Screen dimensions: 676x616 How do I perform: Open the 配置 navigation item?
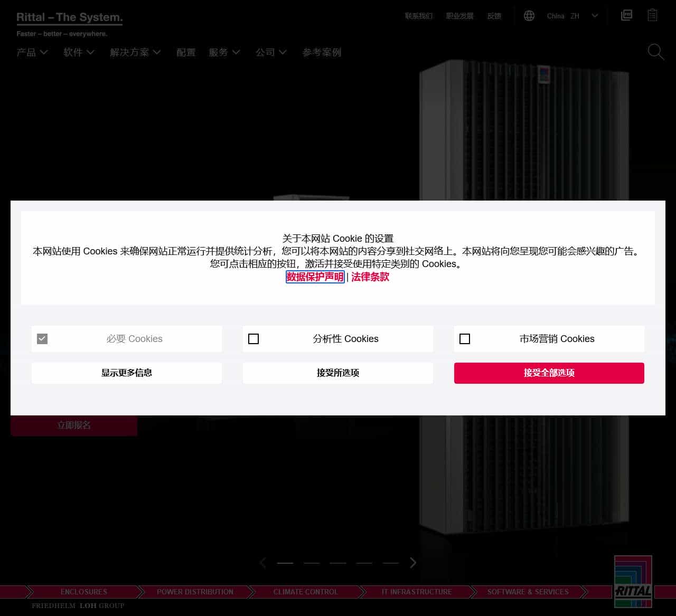[x=186, y=52]
